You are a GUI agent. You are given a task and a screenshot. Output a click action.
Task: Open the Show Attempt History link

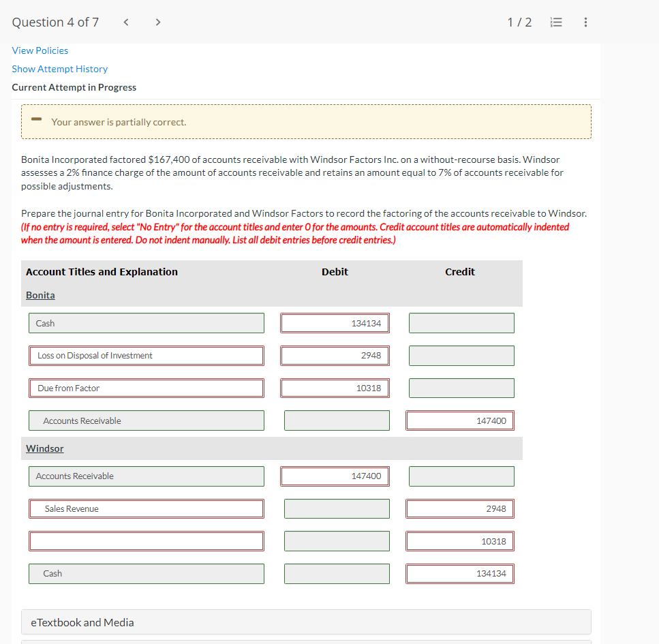point(60,69)
